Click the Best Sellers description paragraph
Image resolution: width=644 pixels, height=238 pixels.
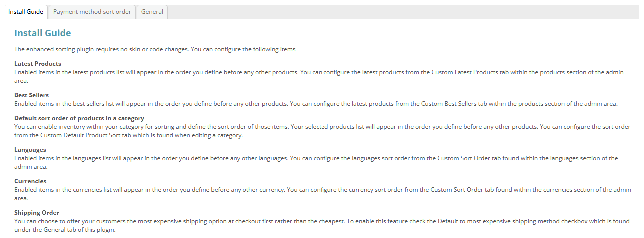coord(316,104)
